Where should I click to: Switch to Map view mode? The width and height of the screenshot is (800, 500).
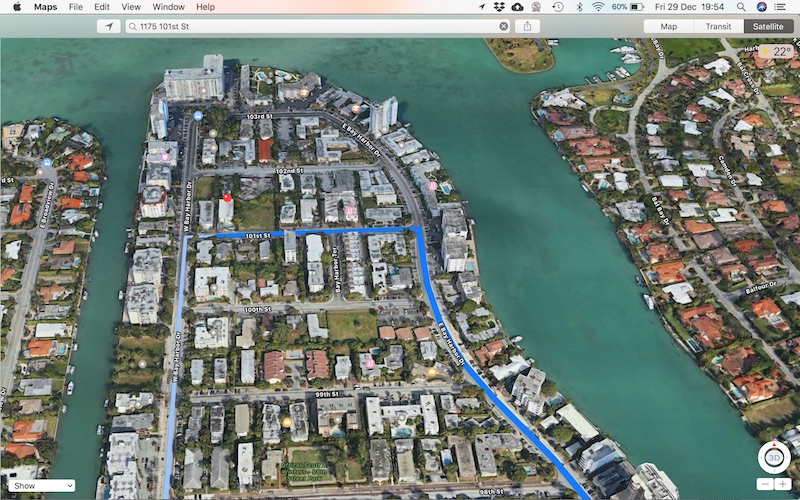click(x=669, y=26)
